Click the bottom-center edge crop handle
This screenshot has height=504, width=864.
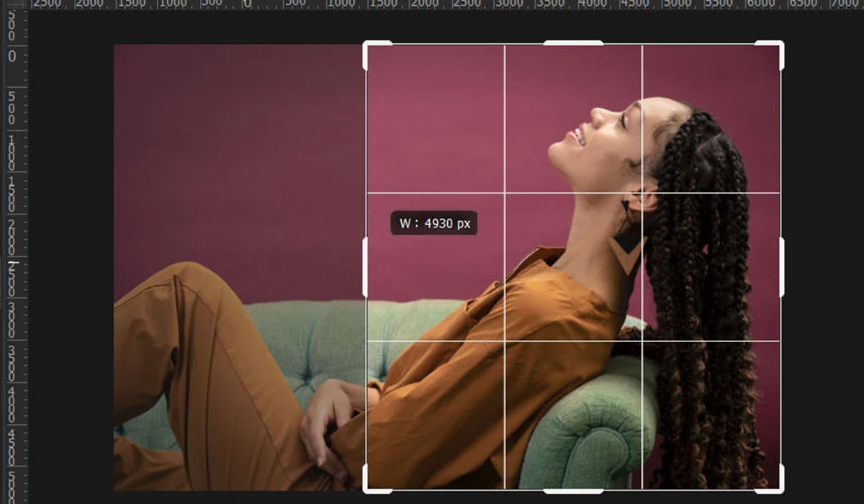pyautogui.click(x=573, y=491)
